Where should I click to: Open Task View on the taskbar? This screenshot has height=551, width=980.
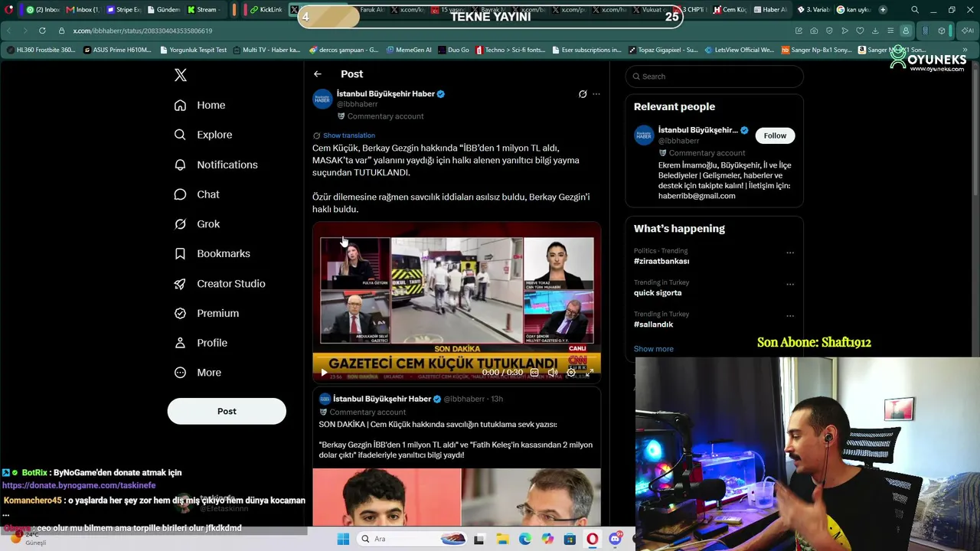point(479,539)
